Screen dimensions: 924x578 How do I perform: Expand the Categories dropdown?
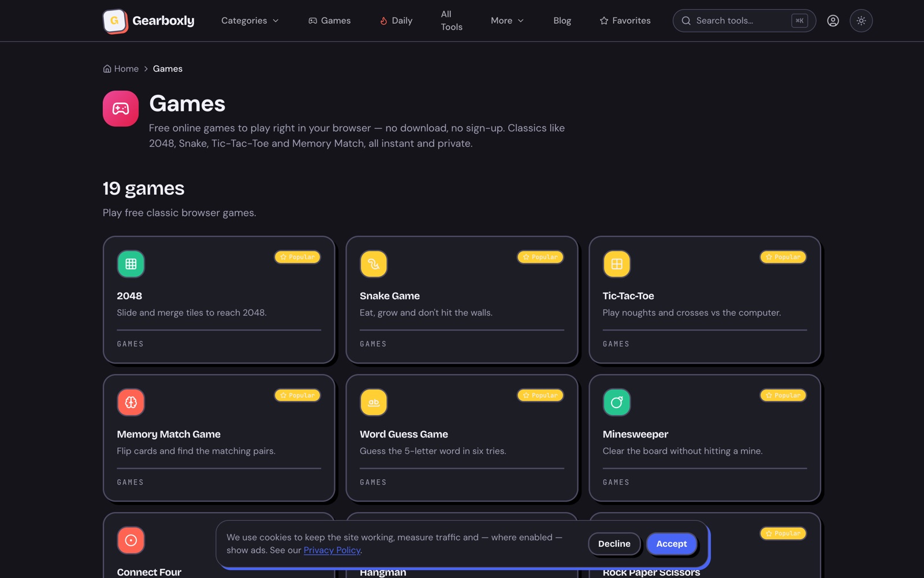tap(250, 21)
